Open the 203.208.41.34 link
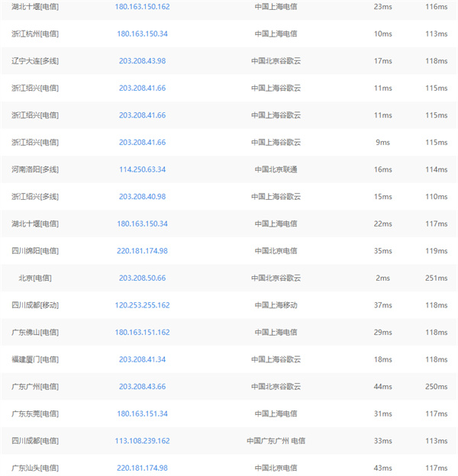Screen dimensions: 458x476 142,359
